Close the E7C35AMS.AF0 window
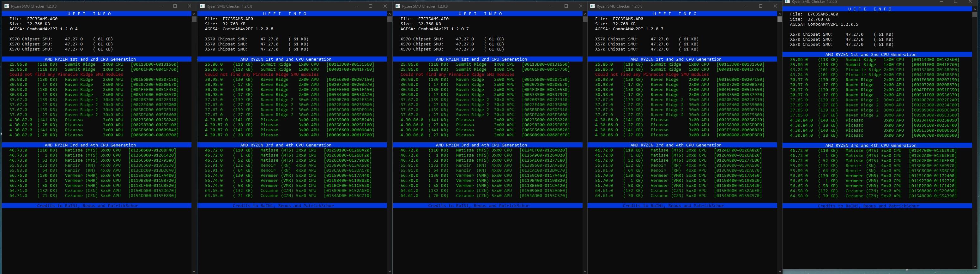Screen dimensions: 980x274 (385, 6)
